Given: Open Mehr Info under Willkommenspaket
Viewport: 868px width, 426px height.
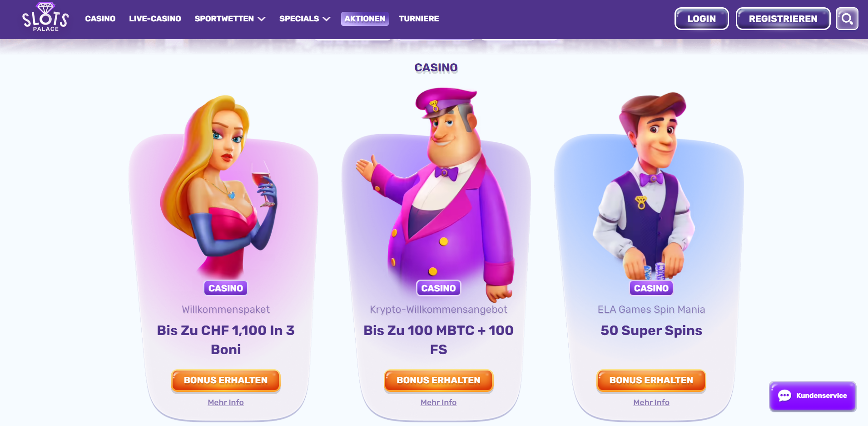Looking at the screenshot, I should pyautogui.click(x=226, y=402).
